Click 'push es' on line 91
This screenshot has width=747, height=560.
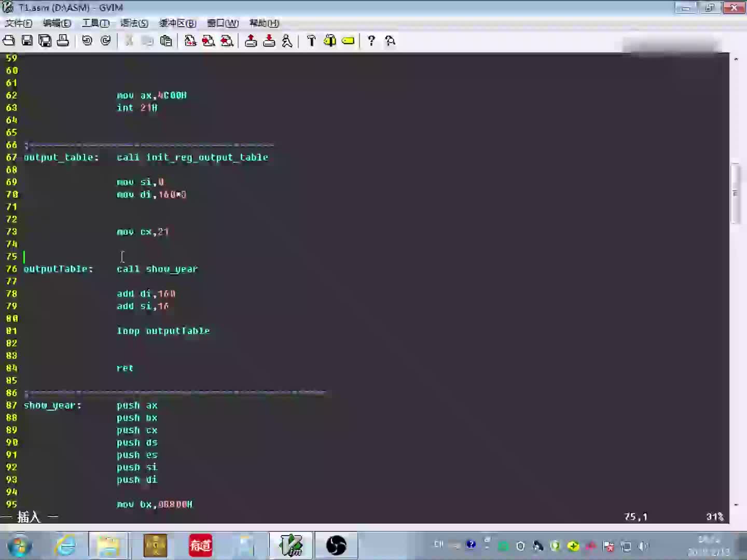137,455
